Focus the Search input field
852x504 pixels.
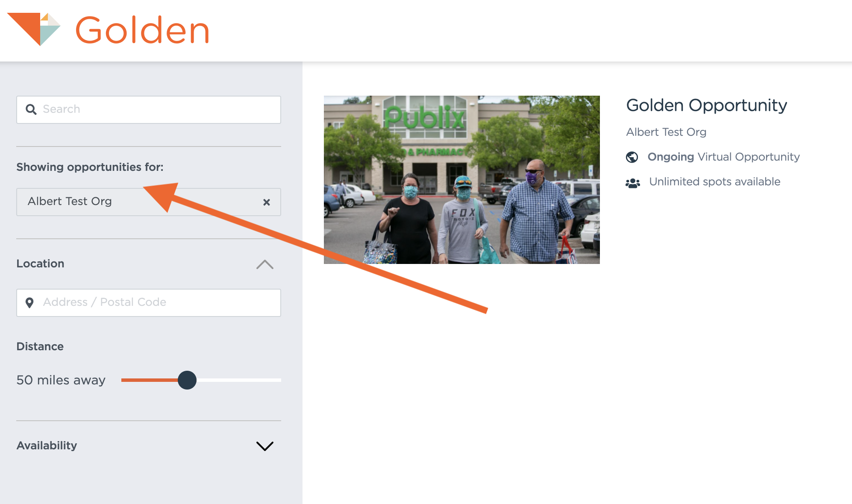click(x=149, y=110)
